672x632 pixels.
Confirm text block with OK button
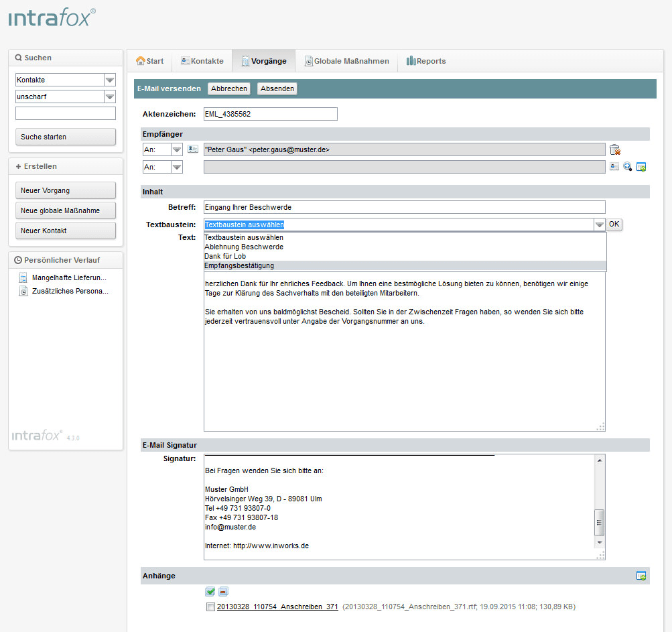(x=614, y=225)
